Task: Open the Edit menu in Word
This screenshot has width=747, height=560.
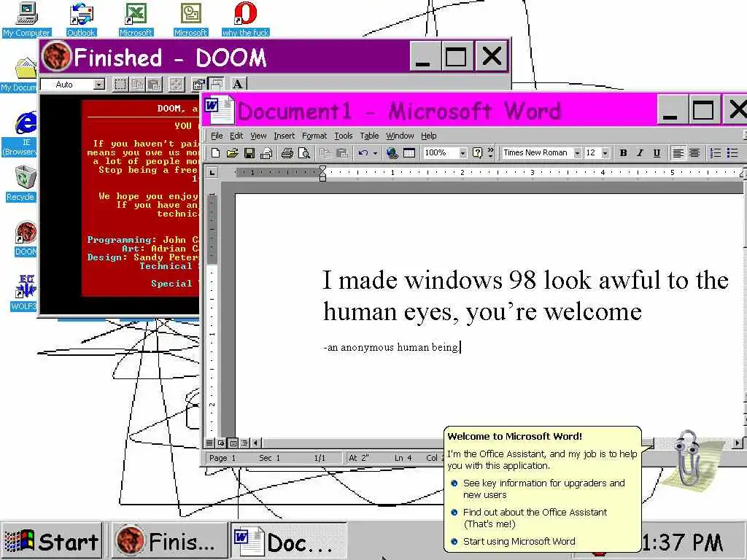Action: [236, 136]
